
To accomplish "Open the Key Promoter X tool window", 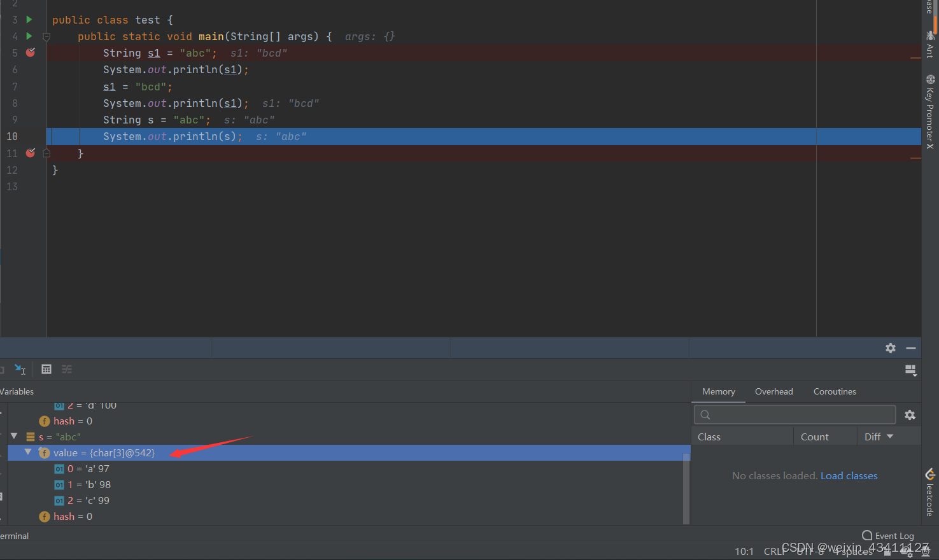I will tap(930, 112).
